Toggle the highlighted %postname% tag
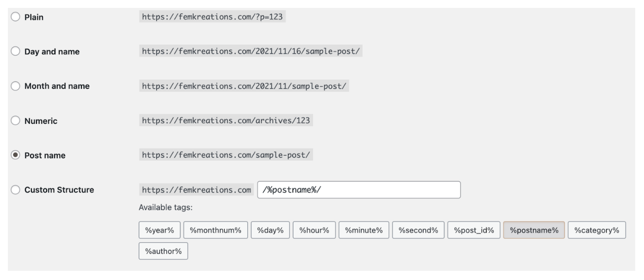Viewport: 644px width, 280px height. pyautogui.click(x=534, y=231)
